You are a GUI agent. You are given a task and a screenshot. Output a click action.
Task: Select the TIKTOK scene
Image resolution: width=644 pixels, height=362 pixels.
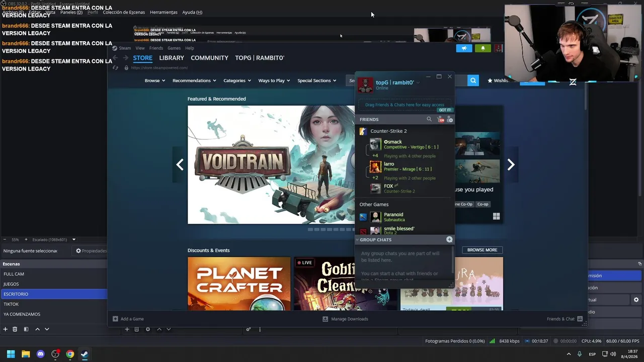click(53, 304)
